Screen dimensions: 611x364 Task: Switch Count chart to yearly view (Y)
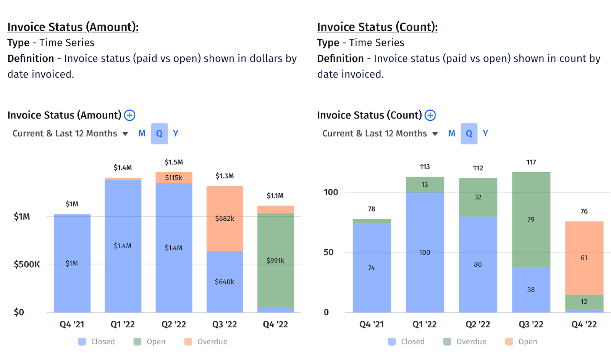tap(485, 134)
